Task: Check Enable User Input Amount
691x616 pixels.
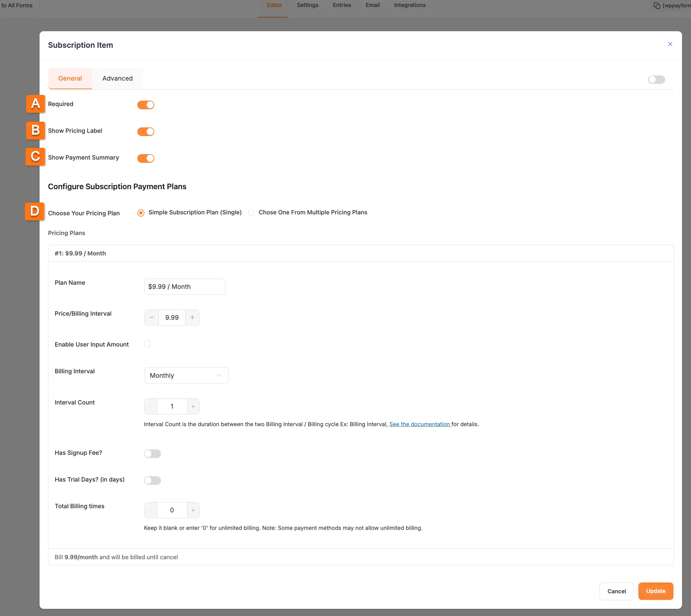Action: pos(147,344)
